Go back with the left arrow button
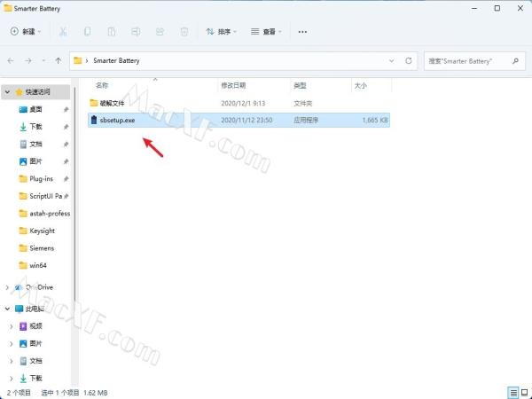This screenshot has height=399, width=532. 11,60
